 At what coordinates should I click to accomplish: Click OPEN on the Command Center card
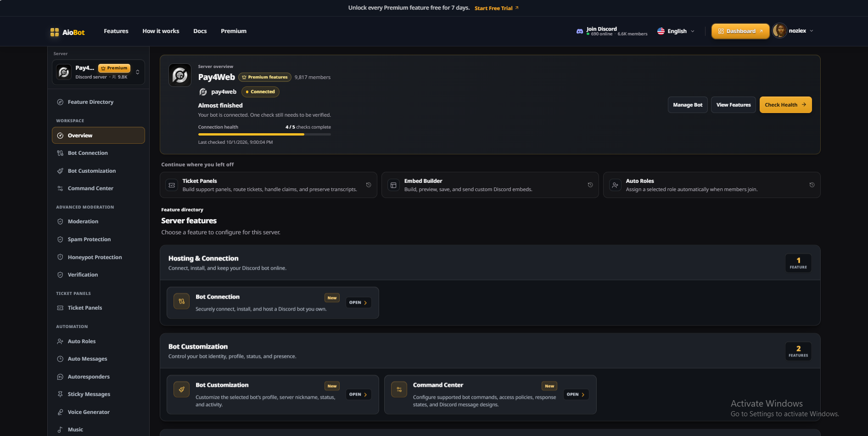pos(576,395)
